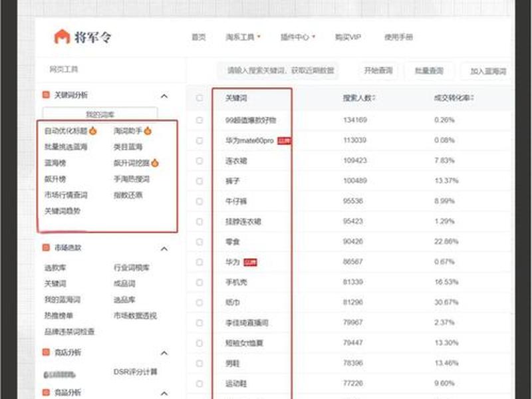Open 类目蓝海 in the sidebar

(128, 146)
